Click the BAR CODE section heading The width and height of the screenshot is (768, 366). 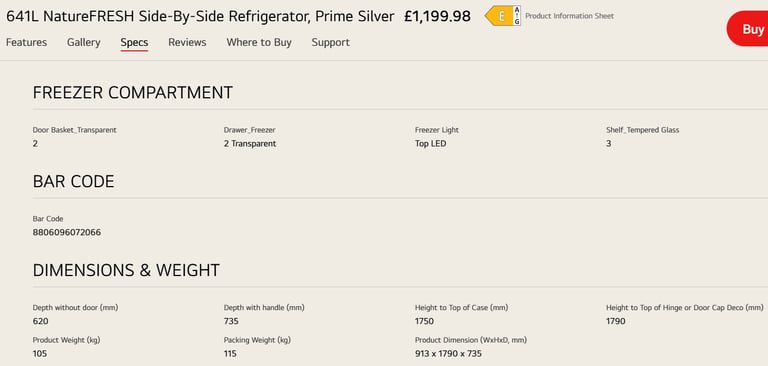(73, 182)
